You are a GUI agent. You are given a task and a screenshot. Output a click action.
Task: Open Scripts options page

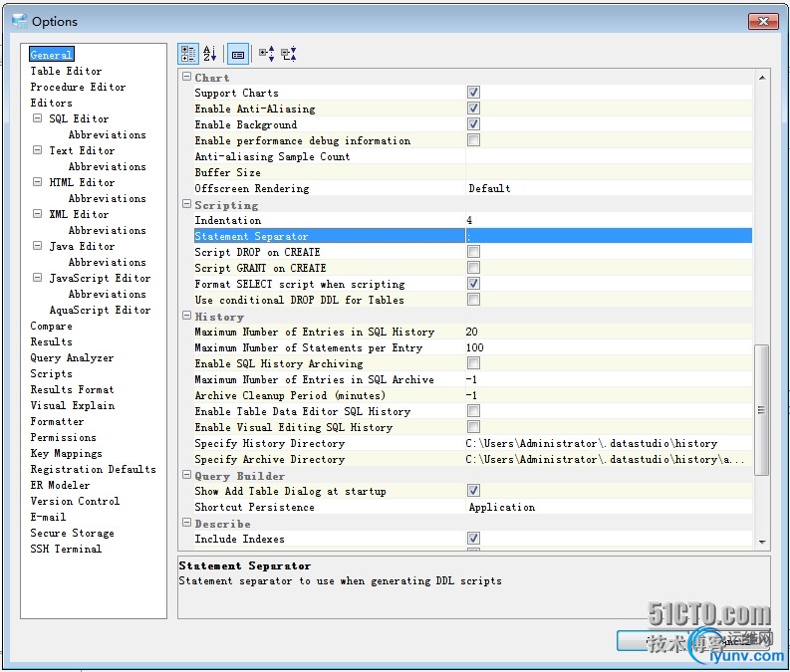(x=52, y=374)
